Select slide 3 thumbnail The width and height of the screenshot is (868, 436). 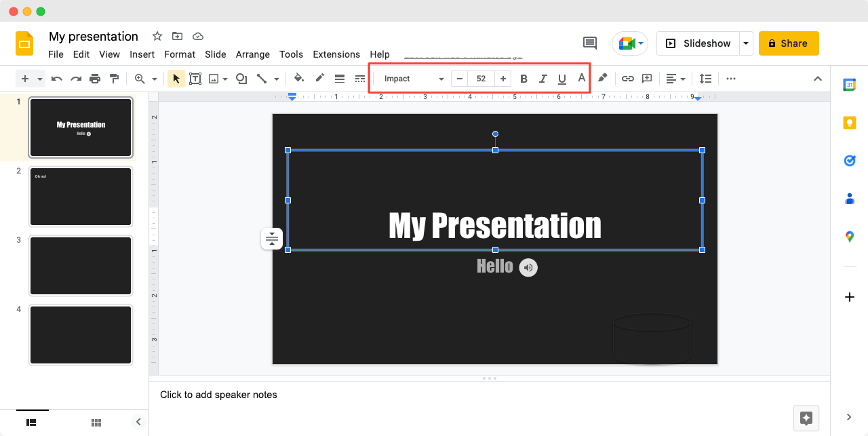point(81,266)
